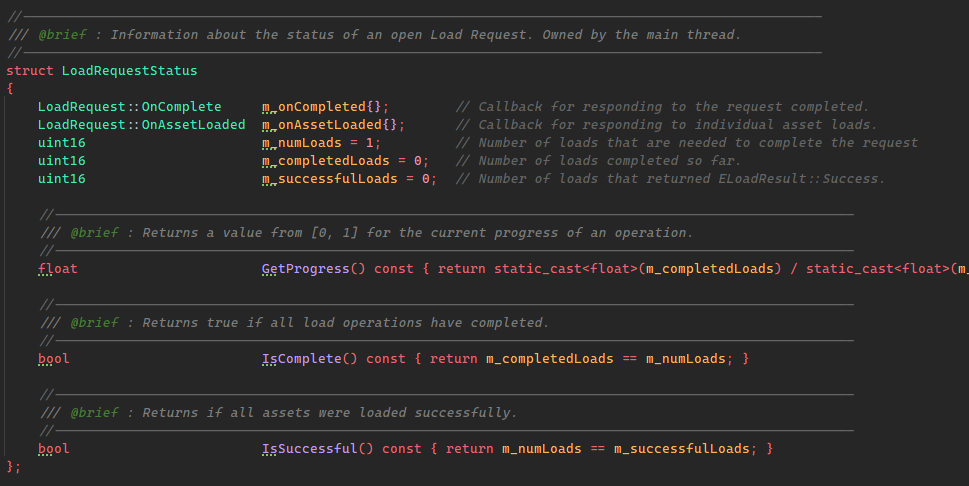Screen dimensions: 969x486
Task: Click the m_successfulLoads = 0 declaration
Action: 349,179
